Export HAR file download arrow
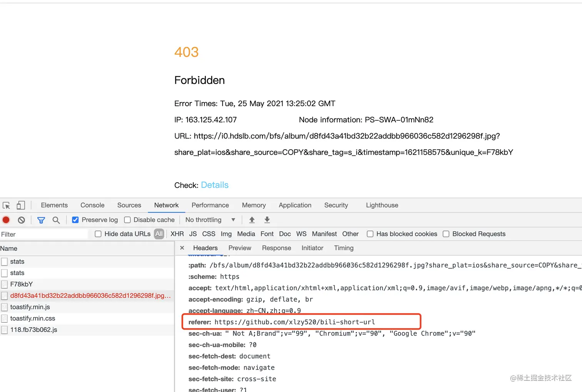Screen dimensions: 582x392 pos(267,220)
